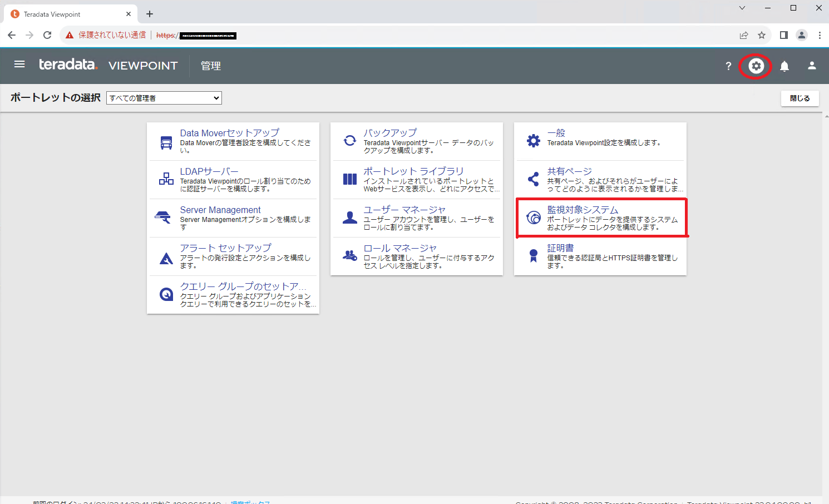Open the すべての管理者 dropdown
This screenshot has width=829, height=504.
tap(164, 97)
